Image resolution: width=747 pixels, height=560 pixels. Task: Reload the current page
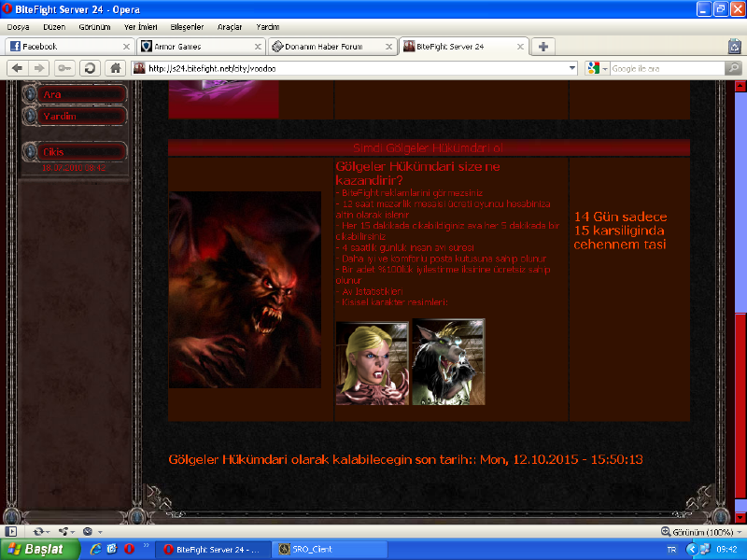click(x=90, y=68)
